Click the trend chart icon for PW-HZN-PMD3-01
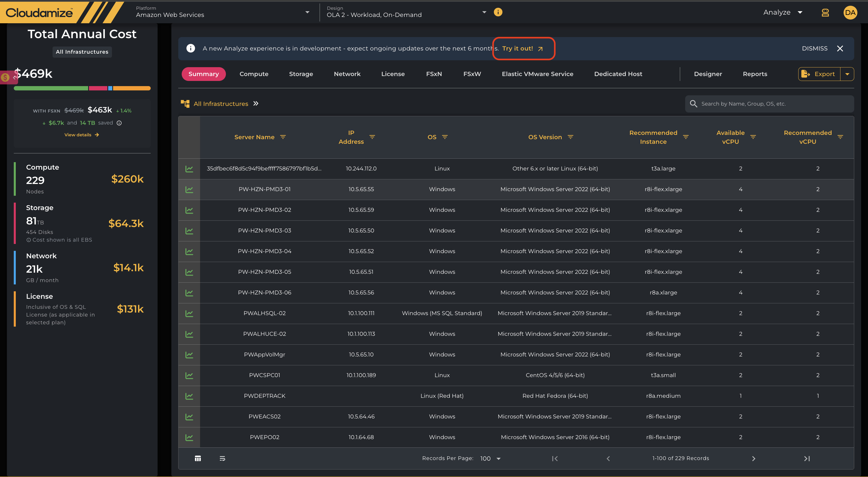The width and height of the screenshot is (868, 477). (x=189, y=189)
